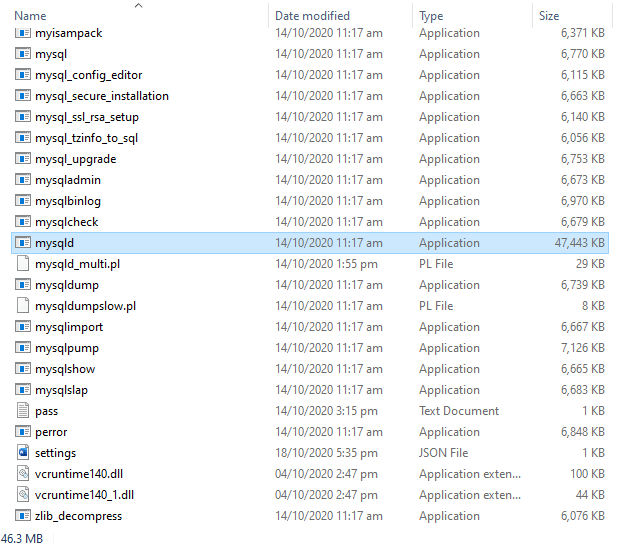628x546 pixels.
Task: Click the mysql application icon
Action: pos(23,53)
